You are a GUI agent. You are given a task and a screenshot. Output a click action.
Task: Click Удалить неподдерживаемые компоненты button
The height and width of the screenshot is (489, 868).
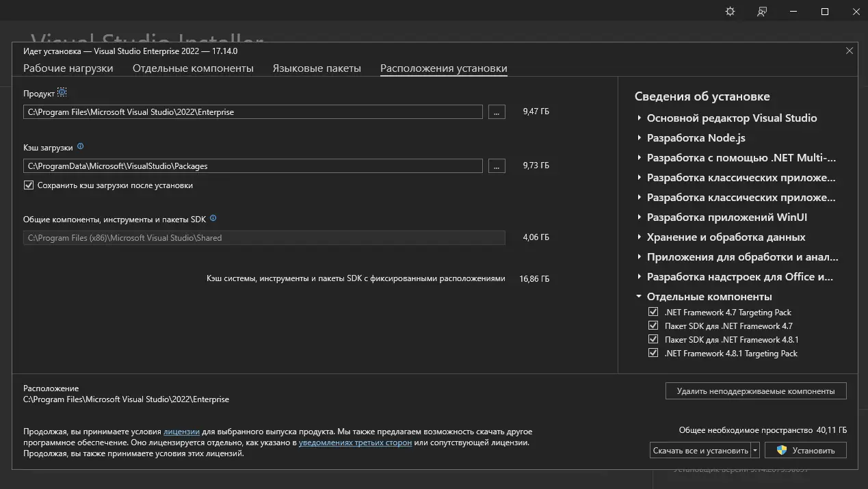(755, 391)
